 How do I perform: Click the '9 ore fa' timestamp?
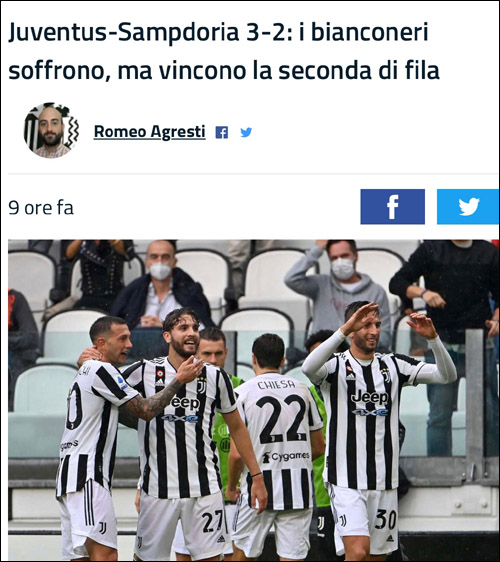41,208
